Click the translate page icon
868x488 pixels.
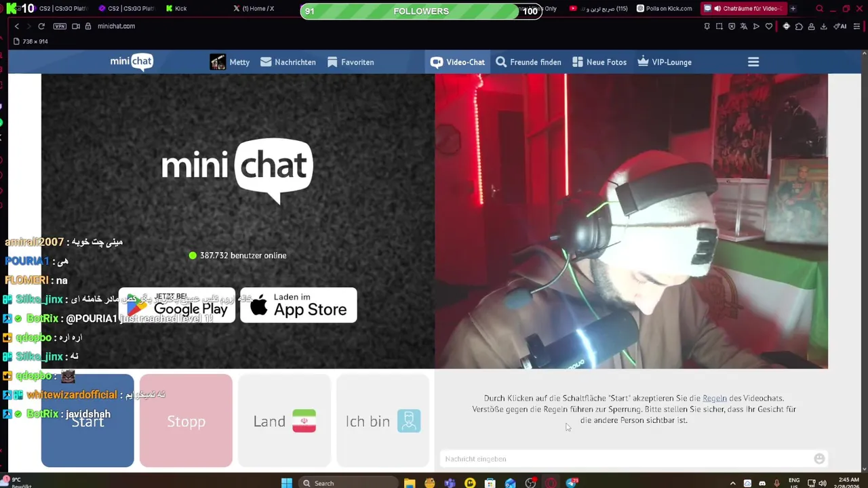(744, 26)
